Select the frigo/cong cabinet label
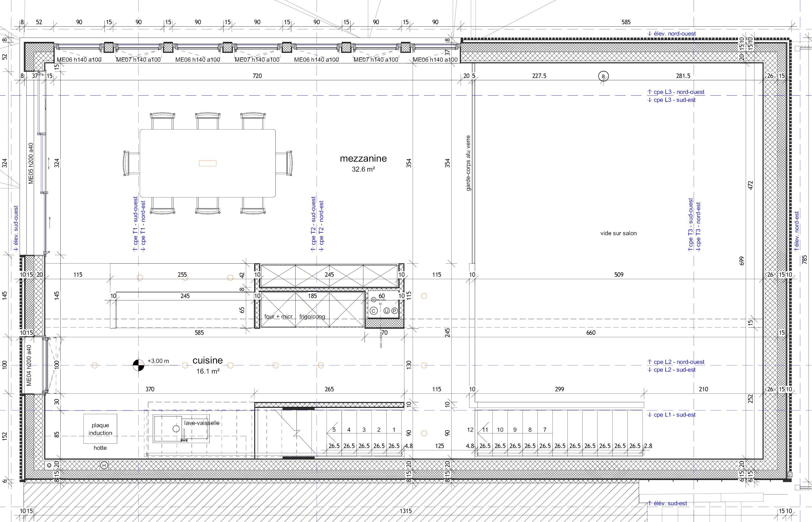 point(312,317)
